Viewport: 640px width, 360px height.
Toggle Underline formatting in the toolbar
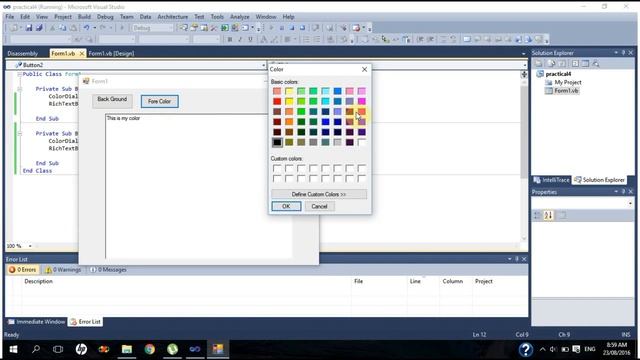[x=250, y=40]
